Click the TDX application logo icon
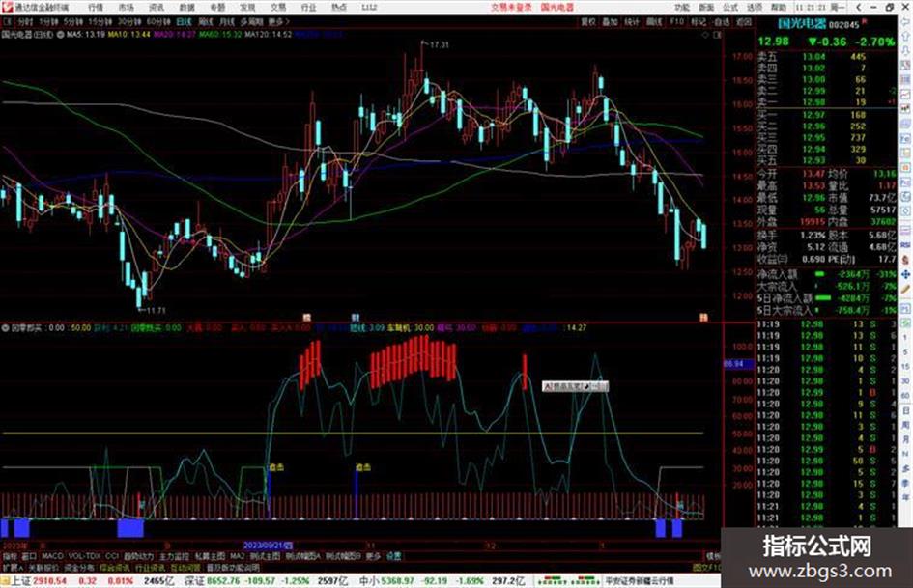 point(6,7)
